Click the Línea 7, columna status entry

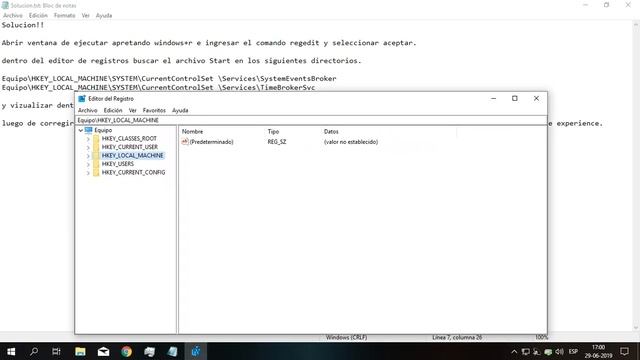coord(457,338)
